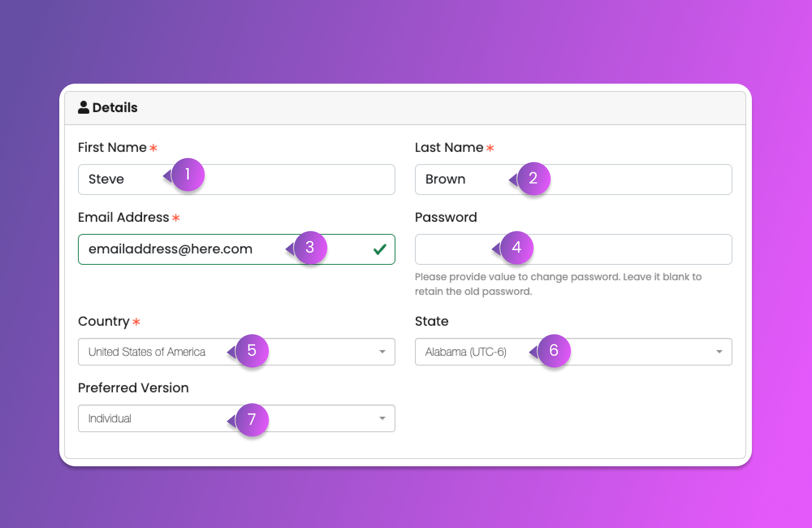Click the Details panel header title
Viewport: 812px width, 528px height.
tap(115, 108)
